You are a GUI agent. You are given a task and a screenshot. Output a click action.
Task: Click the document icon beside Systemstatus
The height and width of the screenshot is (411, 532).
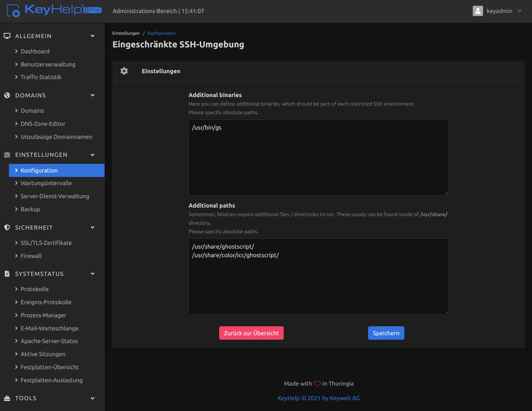[7, 274]
